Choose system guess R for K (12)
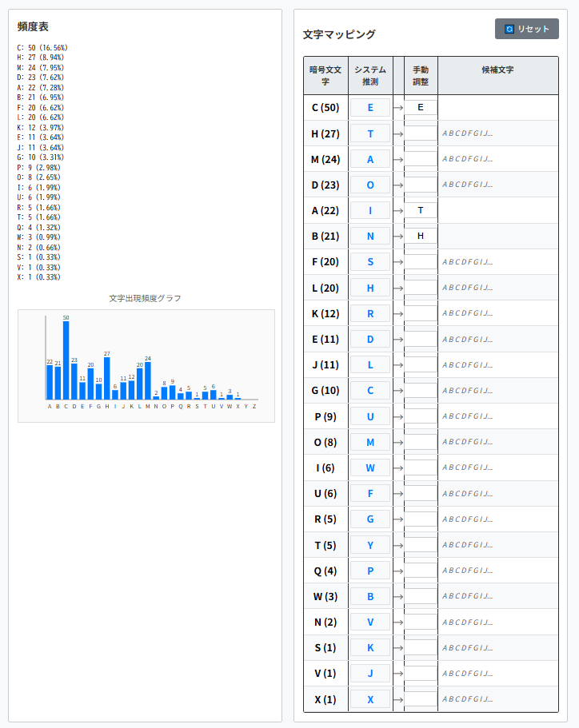Screen dimensions: 579x728 tap(370, 313)
